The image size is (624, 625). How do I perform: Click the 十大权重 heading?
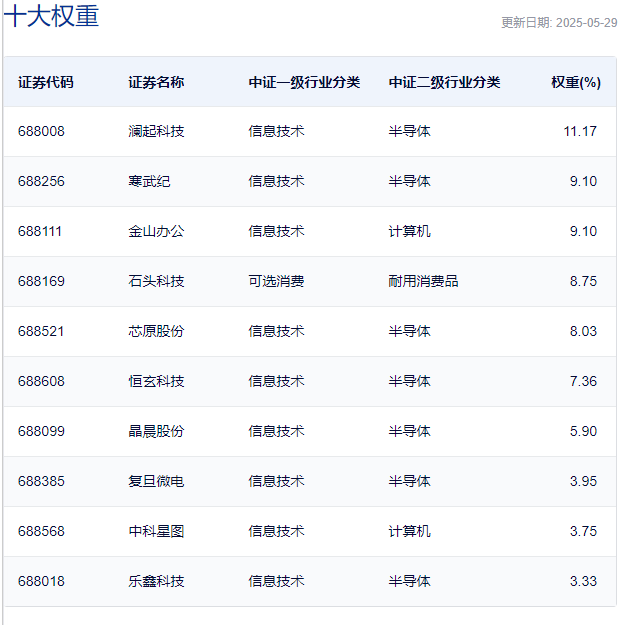pos(51,16)
